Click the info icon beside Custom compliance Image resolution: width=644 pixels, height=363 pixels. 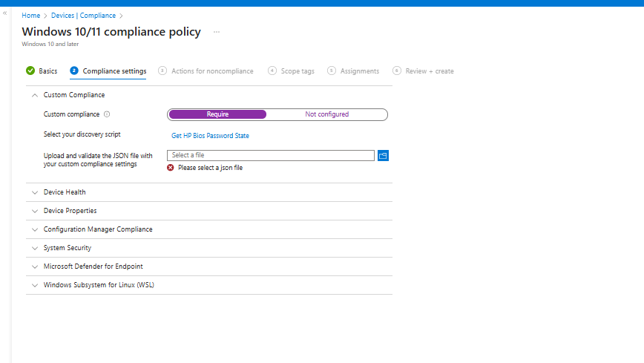coord(108,114)
